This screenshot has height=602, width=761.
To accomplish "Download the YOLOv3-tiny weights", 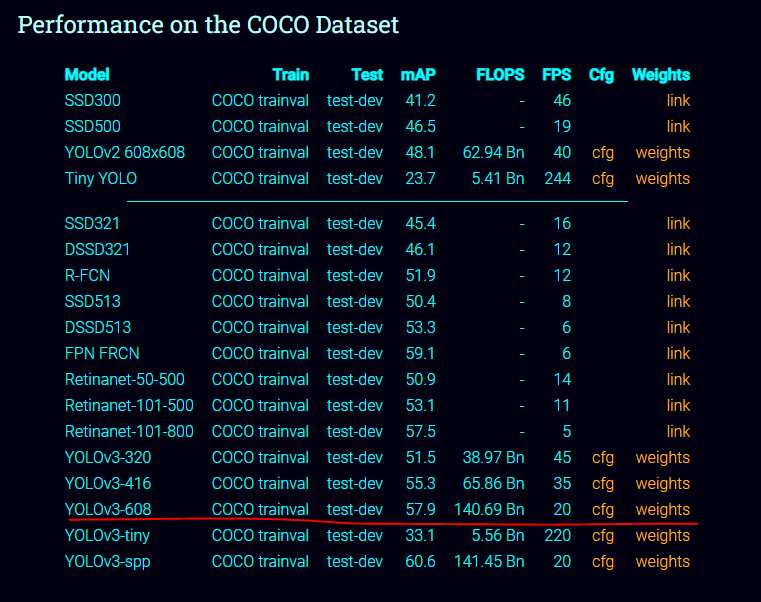I will coord(662,536).
